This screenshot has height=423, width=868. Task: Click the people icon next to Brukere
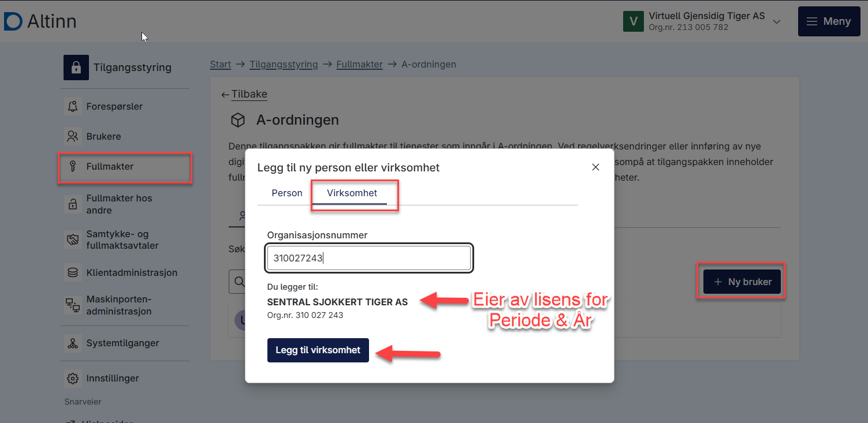click(x=73, y=136)
